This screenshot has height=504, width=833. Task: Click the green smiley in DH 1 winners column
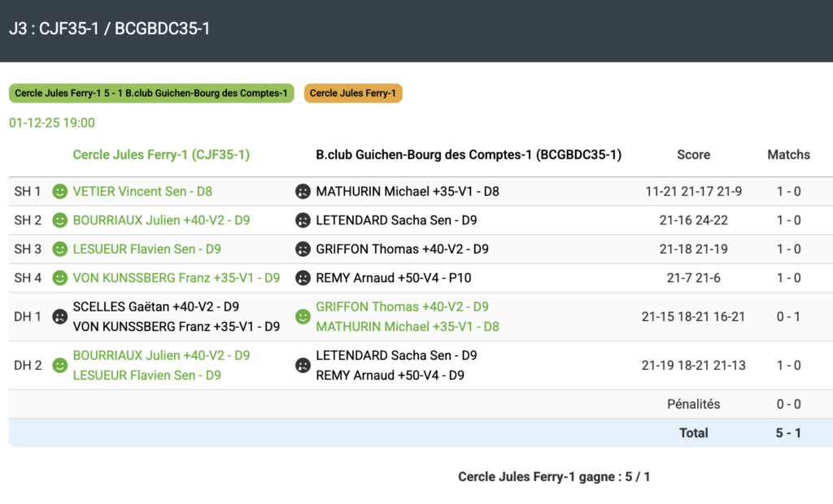[303, 316]
